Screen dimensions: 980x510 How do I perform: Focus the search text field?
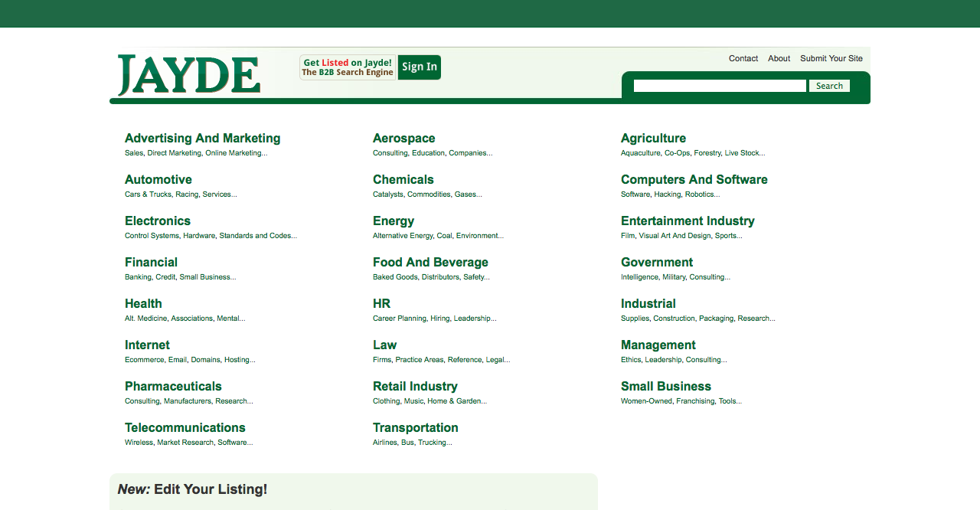pyautogui.click(x=720, y=86)
